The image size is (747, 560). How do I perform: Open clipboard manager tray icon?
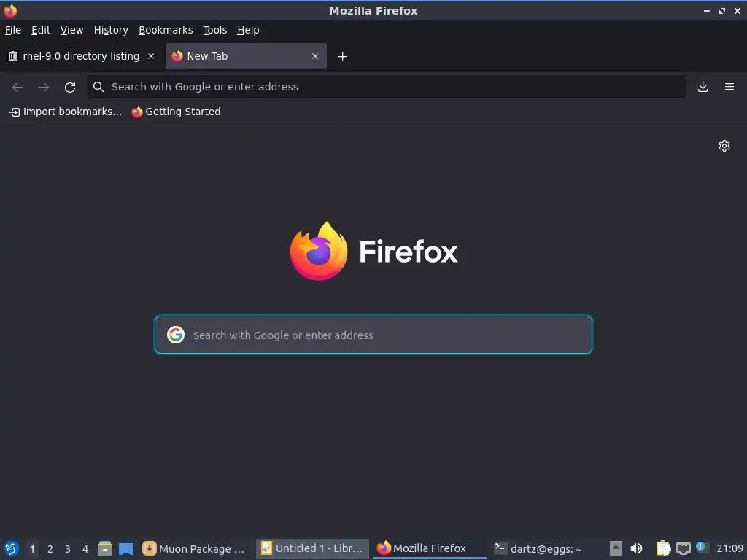coord(663,548)
